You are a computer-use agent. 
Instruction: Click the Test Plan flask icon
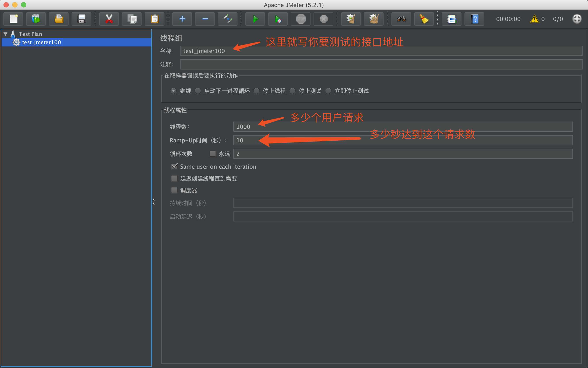point(13,34)
